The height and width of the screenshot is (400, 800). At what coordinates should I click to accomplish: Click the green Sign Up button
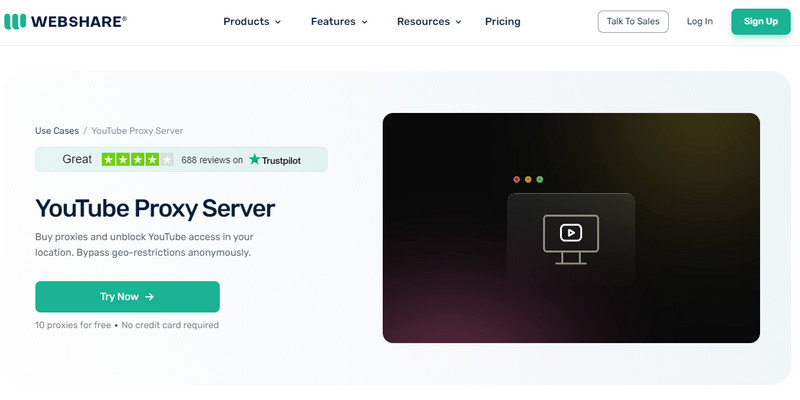761,21
